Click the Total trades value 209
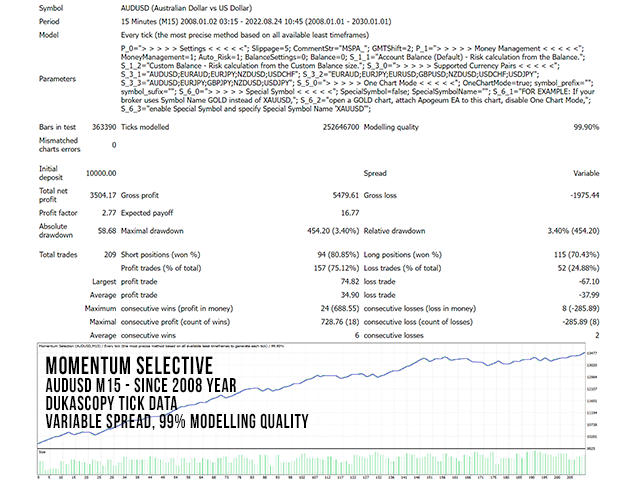The image size is (640, 480). [110, 255]
